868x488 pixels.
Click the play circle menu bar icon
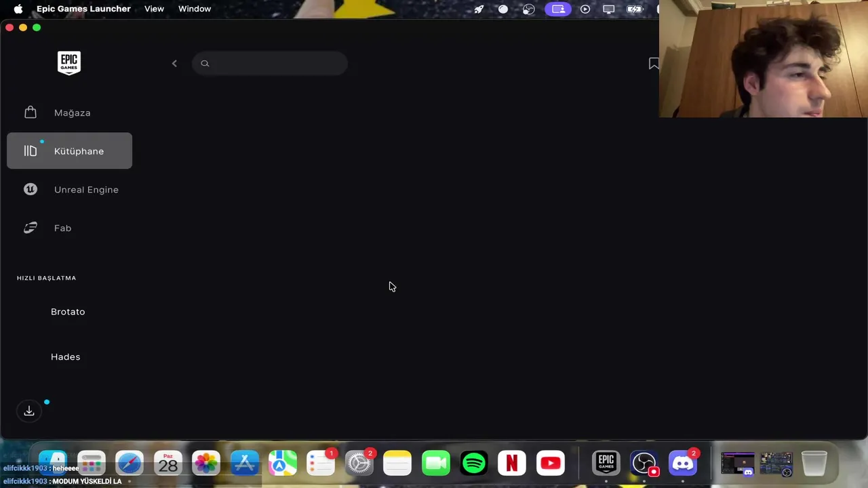(585, 9)
